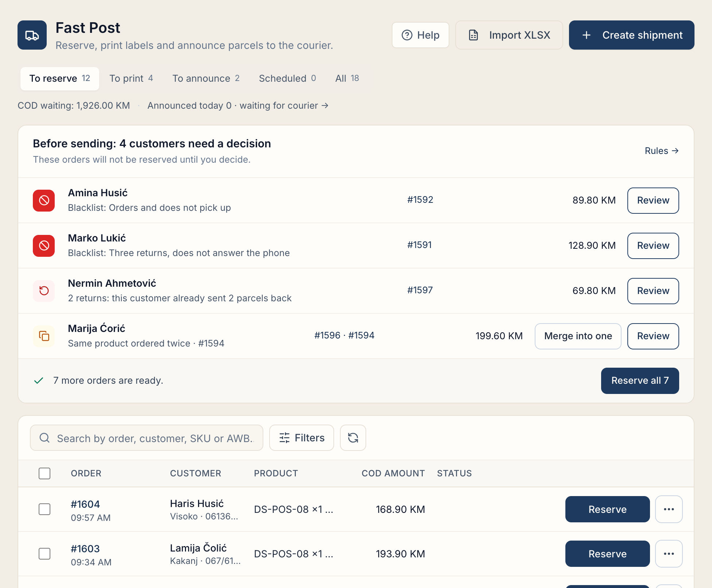Focus the order search field

pyautogui.click(x=147, y=437)
